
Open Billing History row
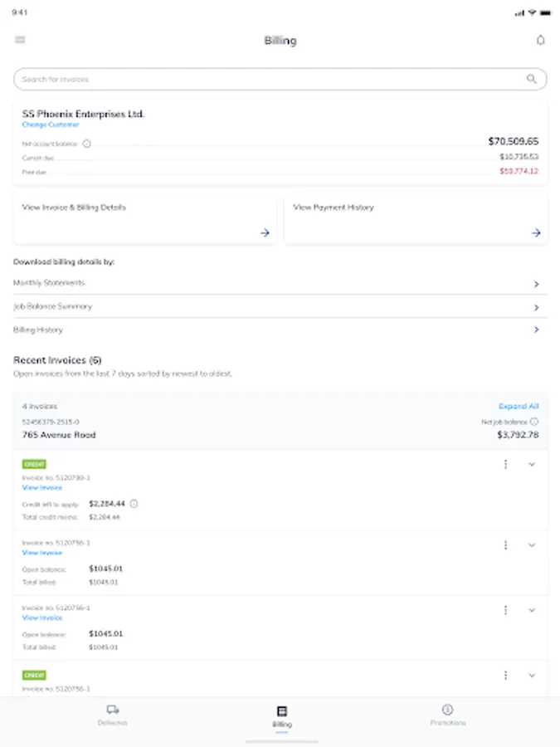(280, 330)
